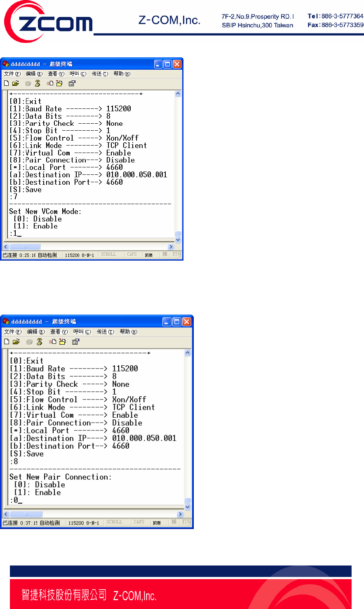Open 帮助(H) menu in Pair Connection window

point(129,332)
